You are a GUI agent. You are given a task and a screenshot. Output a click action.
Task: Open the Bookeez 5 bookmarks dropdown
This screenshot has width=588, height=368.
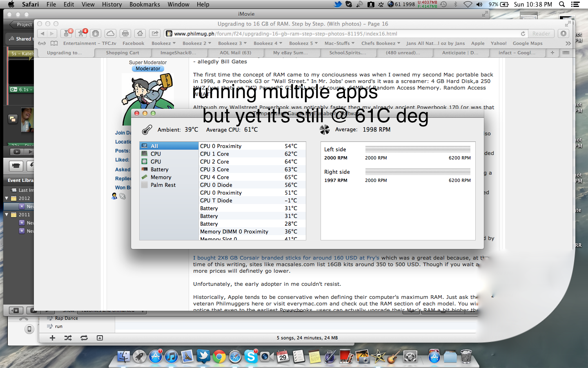click(303, 43)
